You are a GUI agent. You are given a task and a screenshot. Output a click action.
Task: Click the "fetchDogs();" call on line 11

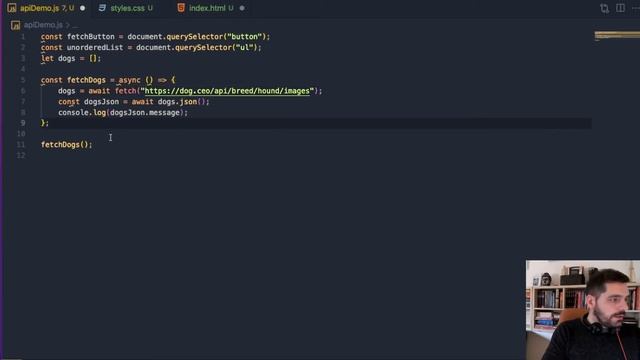pos(67,145)
